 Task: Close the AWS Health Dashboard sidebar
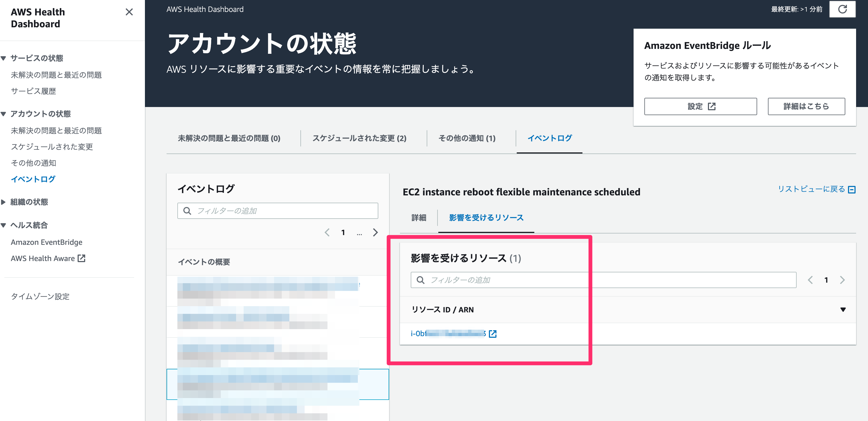(x=129, y=12)
